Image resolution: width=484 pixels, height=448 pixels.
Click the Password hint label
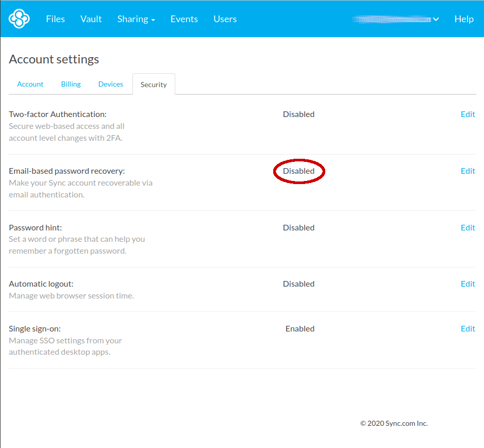click(x=36, y=227)
